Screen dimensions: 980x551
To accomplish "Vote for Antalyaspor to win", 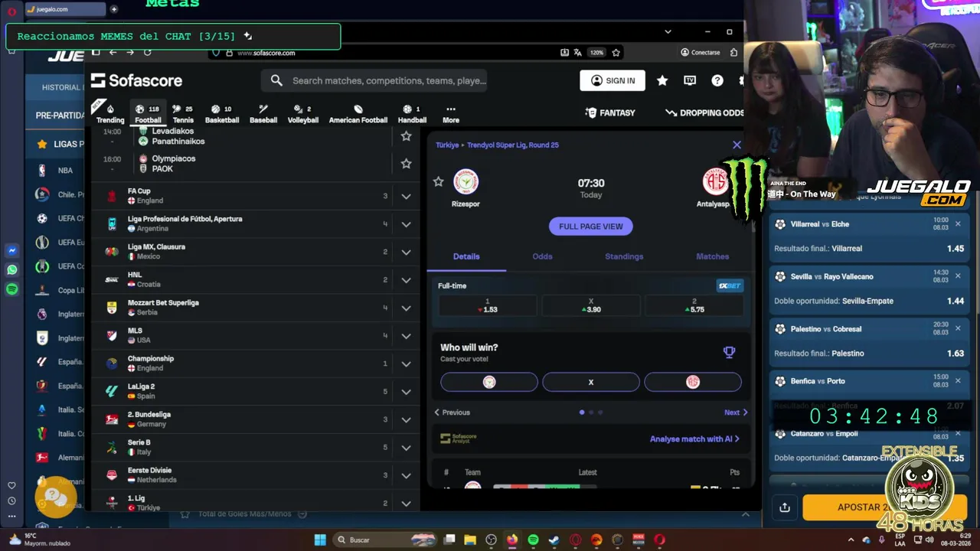I will 693,382.
